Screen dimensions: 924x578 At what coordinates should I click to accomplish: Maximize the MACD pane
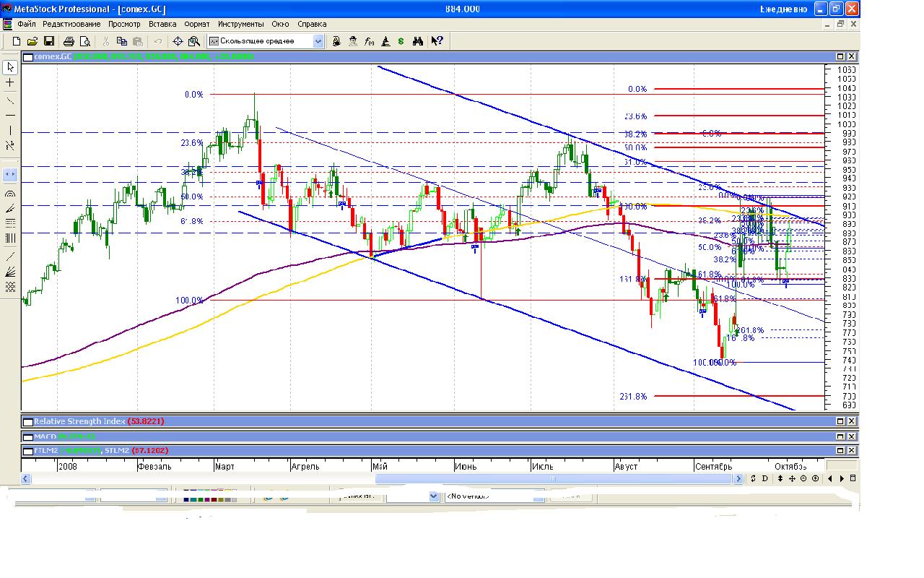click(x=840, y=436)
